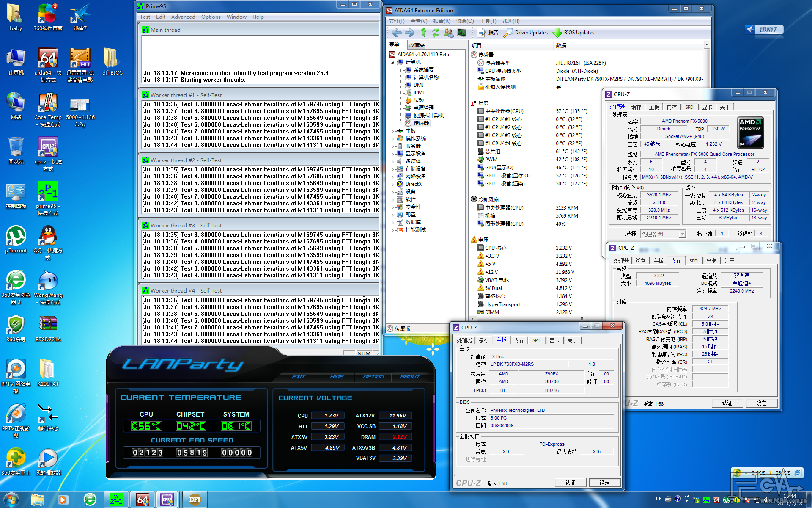Open cpuz shortcut desktop icon
The height and width of the screenshot is (508, 812).
click(48, 154)
